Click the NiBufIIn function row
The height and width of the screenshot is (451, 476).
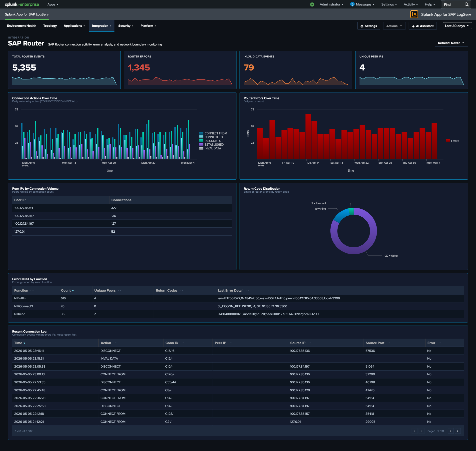238,298
